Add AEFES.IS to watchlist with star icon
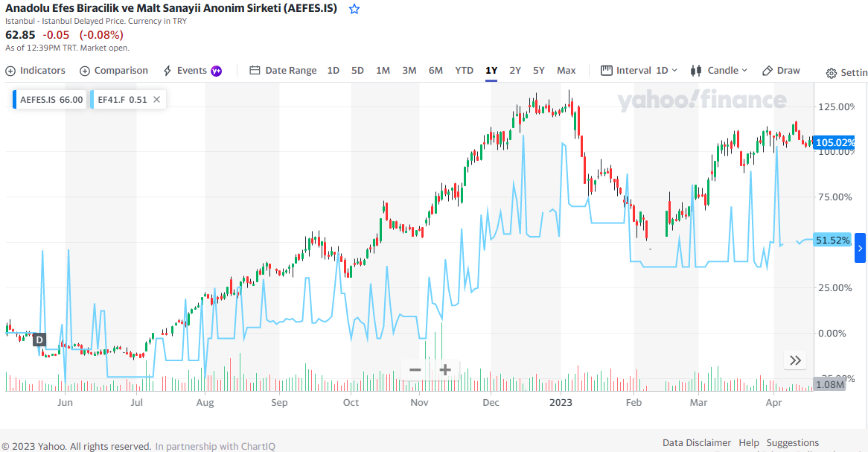 [354, 9]
